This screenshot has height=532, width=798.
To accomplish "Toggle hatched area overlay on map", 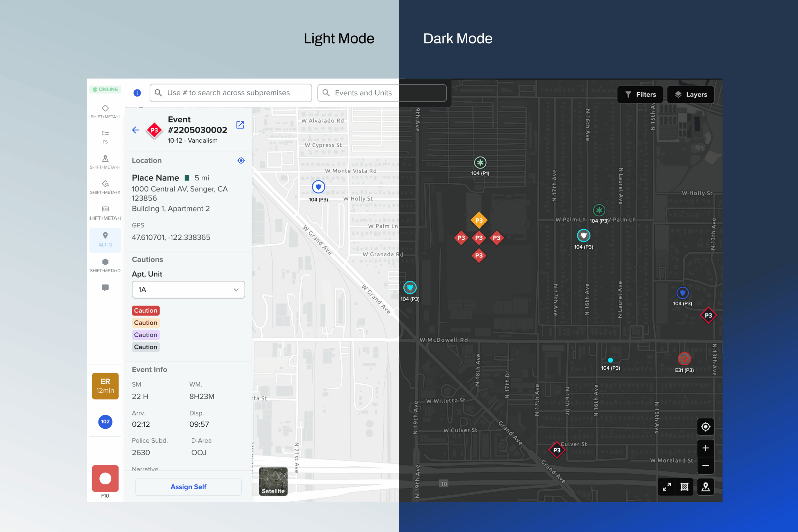I will 684,487.
